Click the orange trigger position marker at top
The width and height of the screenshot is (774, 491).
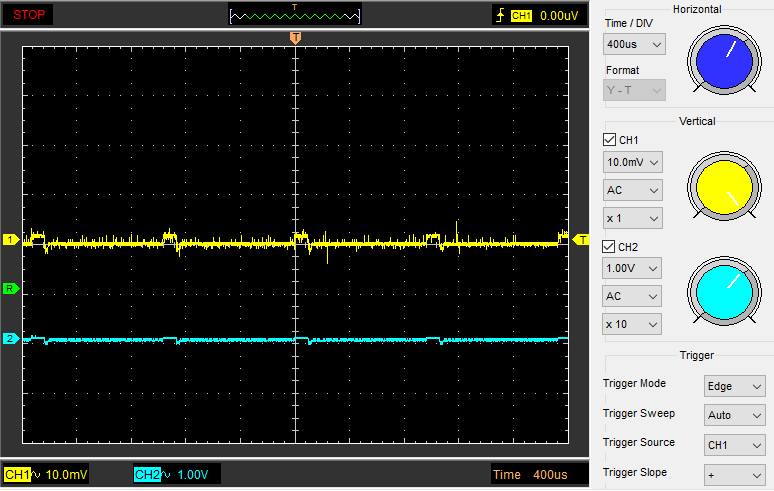295,38
